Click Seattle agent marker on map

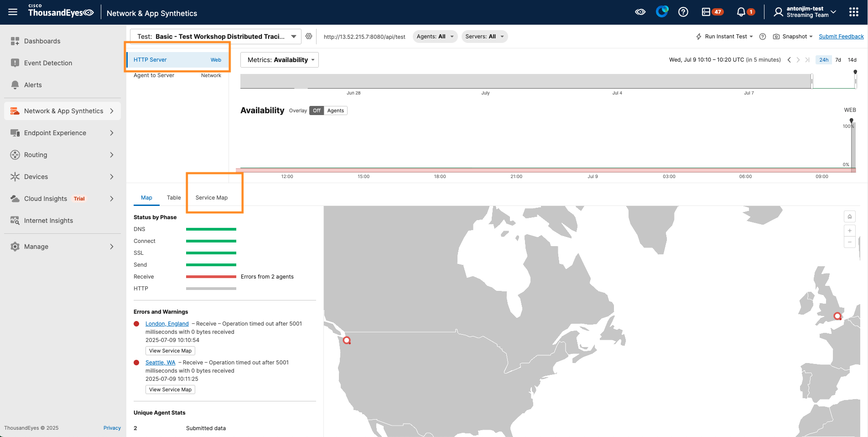[x=347, y=340]
